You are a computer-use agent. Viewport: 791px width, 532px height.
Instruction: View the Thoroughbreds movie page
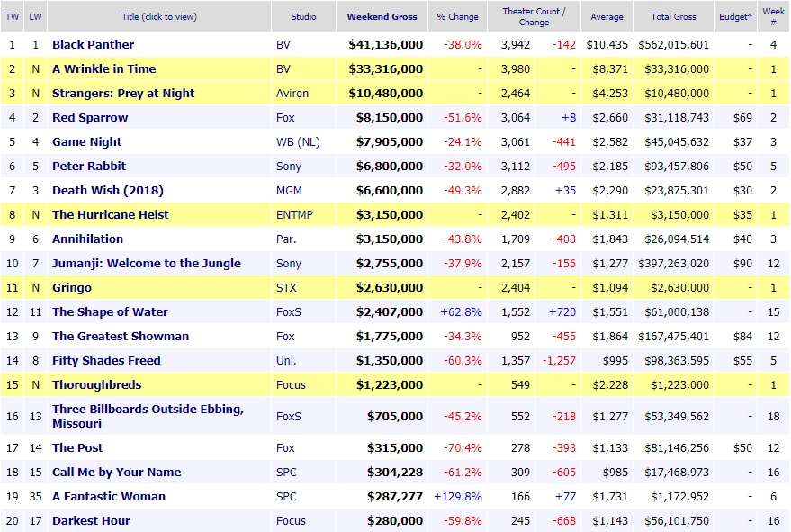(x=97, y=384)
